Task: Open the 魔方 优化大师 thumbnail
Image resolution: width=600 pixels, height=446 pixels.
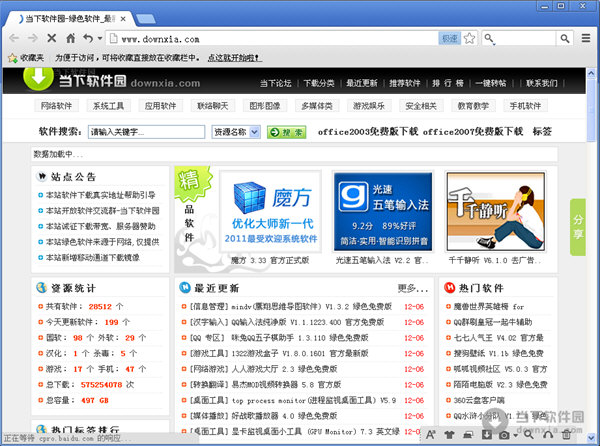Action: pyautogui.click(x=271, y=212)
